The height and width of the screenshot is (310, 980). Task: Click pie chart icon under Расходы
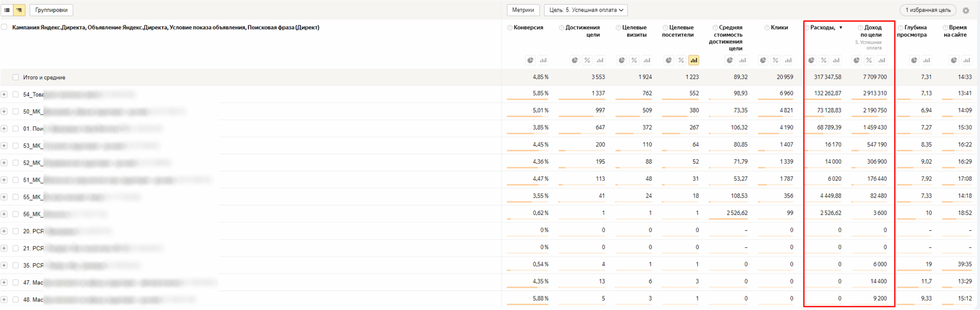pyautogui.click(x=811, y=60)
